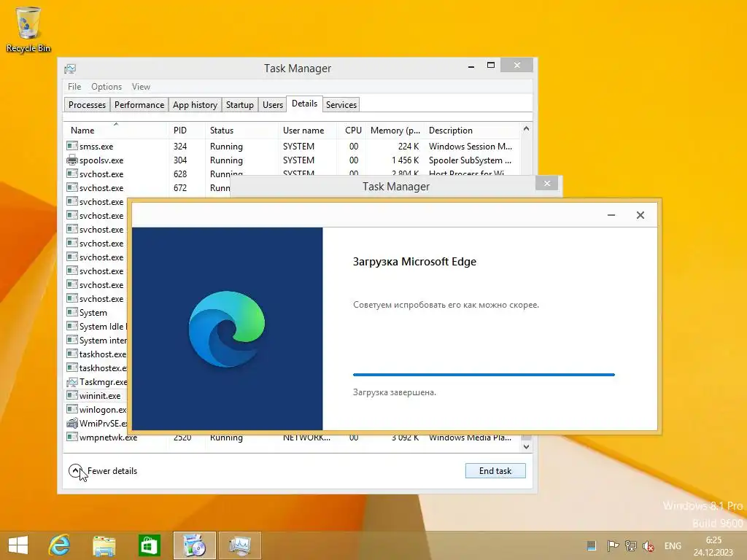
Task: Select the taskhost.exe row
Action: (96, 354)
